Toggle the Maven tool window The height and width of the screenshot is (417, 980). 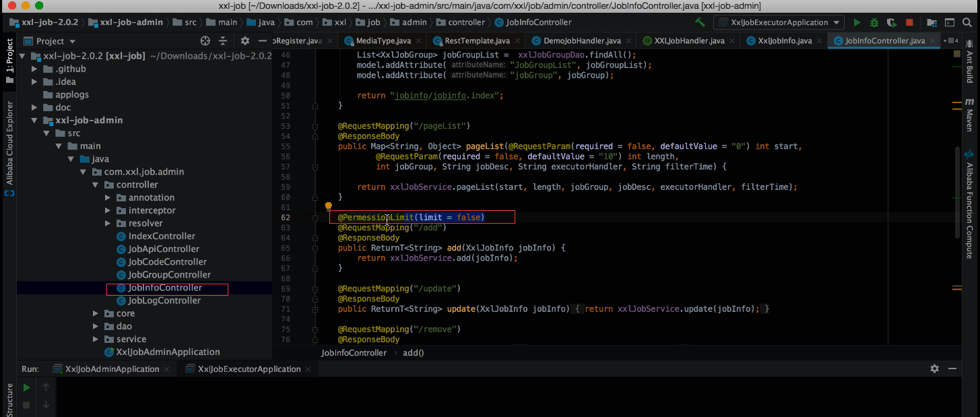[970, 115]
